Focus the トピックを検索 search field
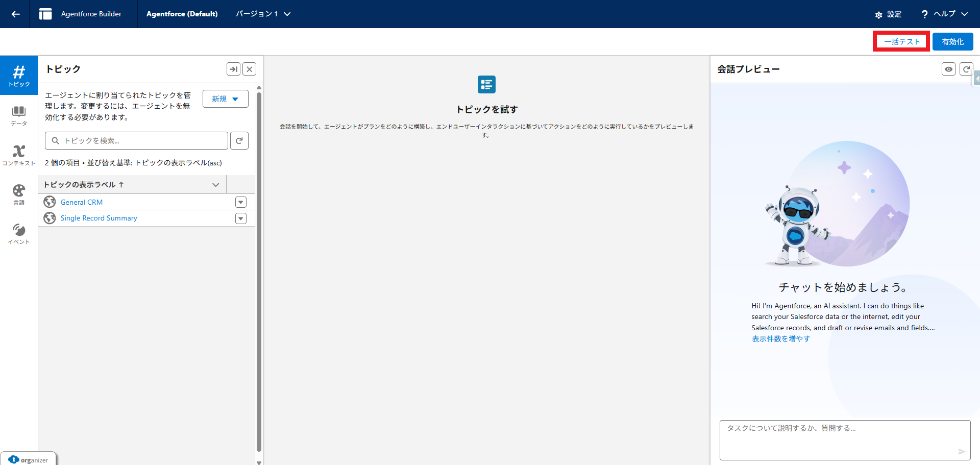The width and height of the screenshot is (980, 465). (x=136, y=140)
